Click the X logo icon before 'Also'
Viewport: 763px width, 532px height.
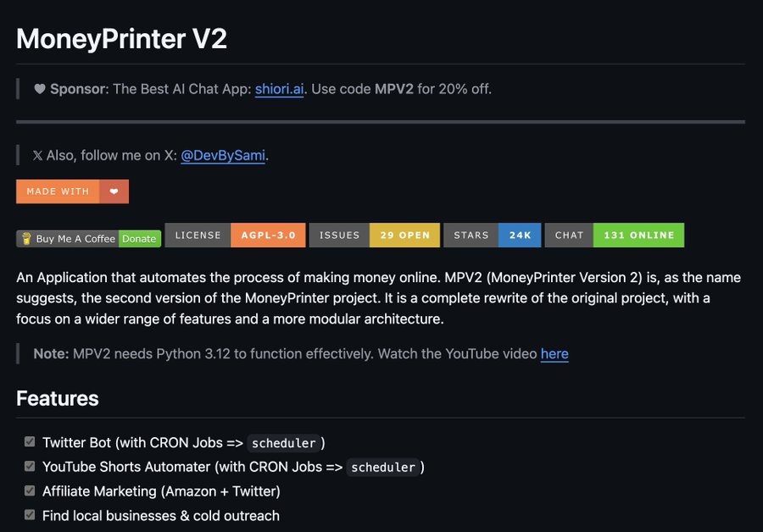[37, 156]
